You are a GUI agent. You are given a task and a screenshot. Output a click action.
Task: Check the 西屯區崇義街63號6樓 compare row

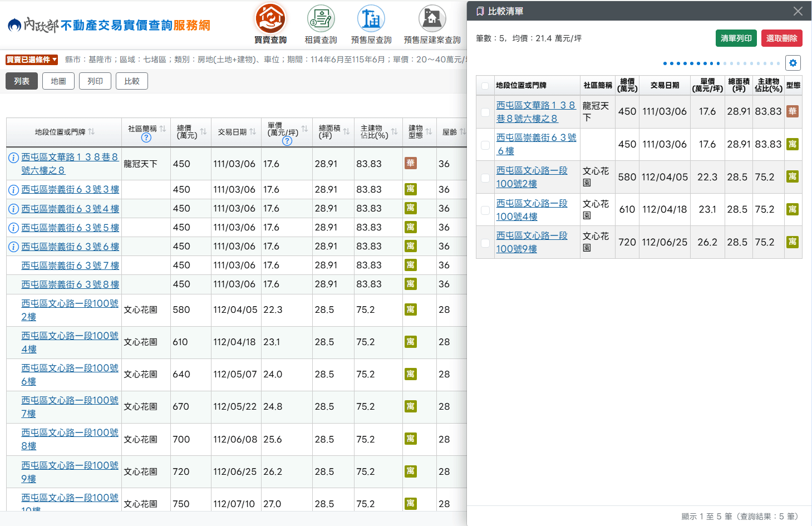(x=485, y=145)
